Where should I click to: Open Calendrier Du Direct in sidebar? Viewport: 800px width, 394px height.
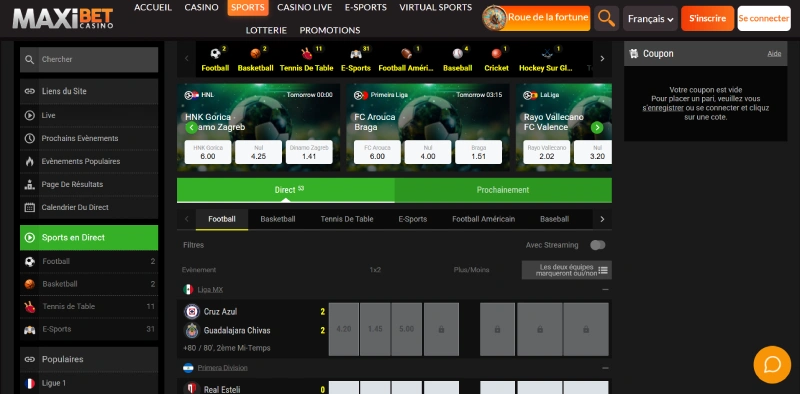(x=89, y=207)
